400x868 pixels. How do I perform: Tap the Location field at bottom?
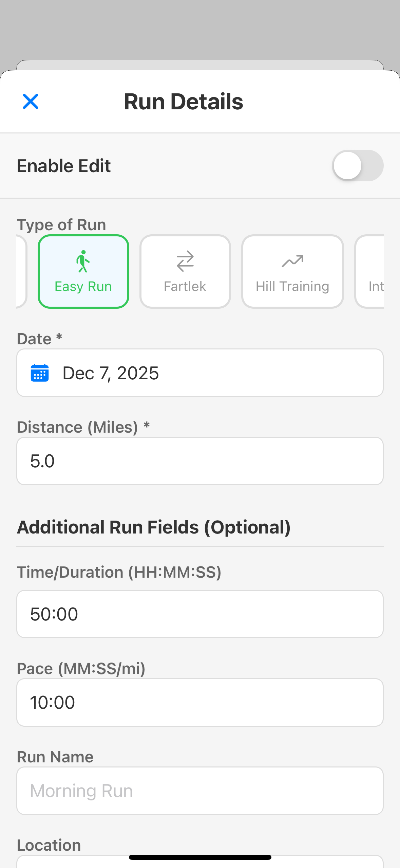pos(200,863)
